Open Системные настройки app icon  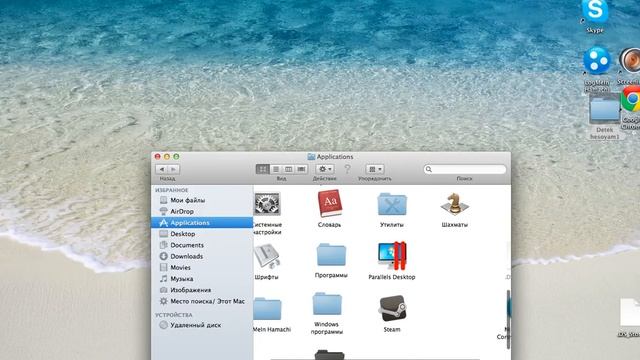267,204
